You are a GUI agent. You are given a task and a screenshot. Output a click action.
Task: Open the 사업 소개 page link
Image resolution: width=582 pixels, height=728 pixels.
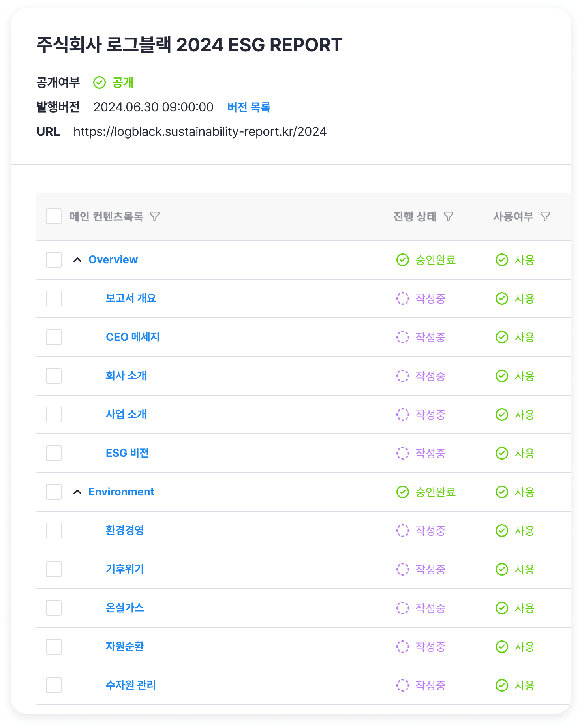[126, 414]
